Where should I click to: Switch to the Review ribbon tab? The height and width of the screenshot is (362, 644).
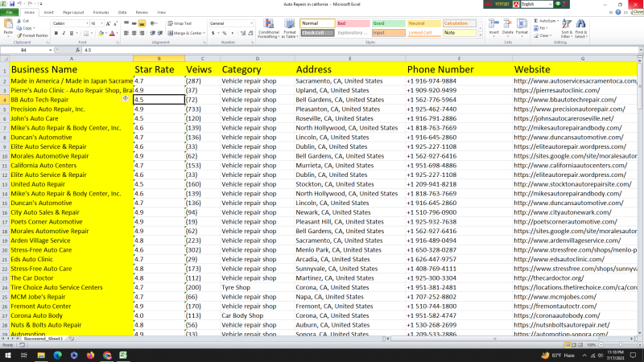pos(142,12)
